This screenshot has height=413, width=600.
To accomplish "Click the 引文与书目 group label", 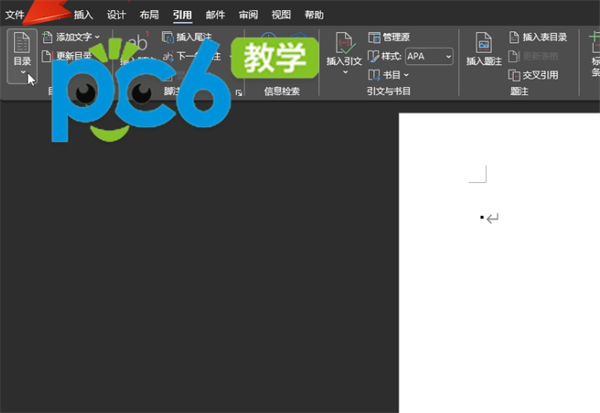I will pos(388,91).
